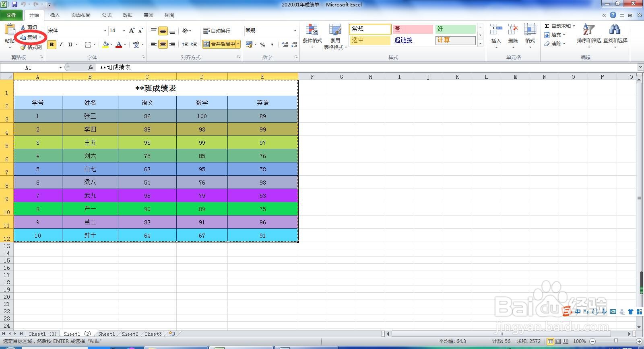Select the Format Painter brush
The width and height of the screenshot is (644, 349).
(31, 47)
